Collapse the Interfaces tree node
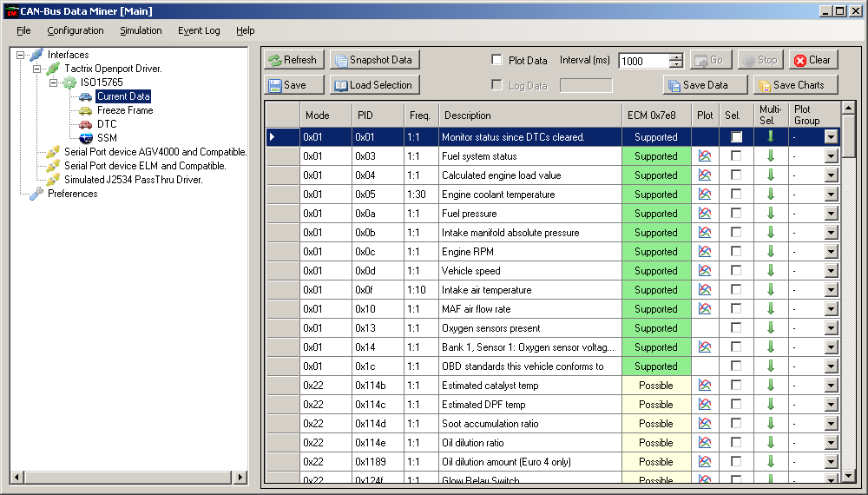Image resolution: width=868 pixels, height=495 pixels. (x=21, y=55)
